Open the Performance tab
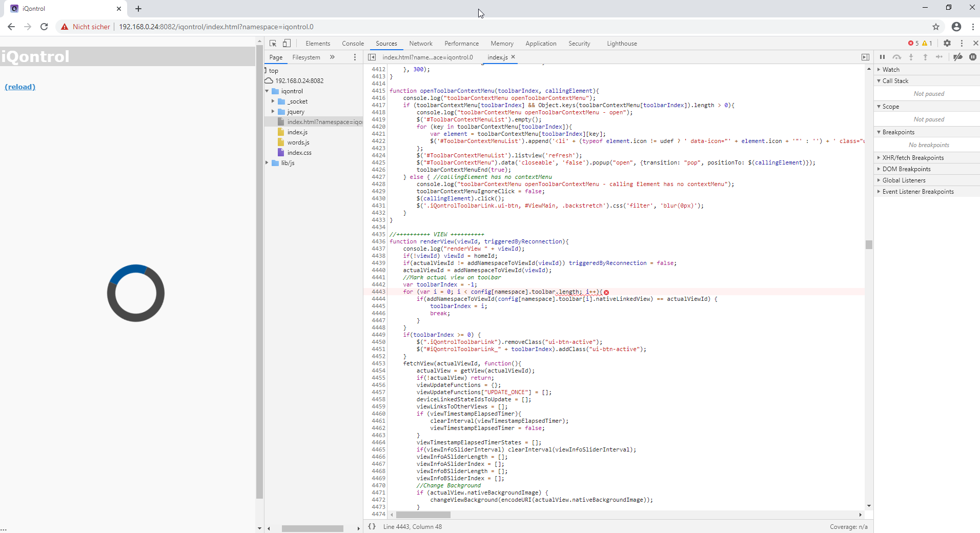This screenshot has width=980, height=533. coord(462,44)
